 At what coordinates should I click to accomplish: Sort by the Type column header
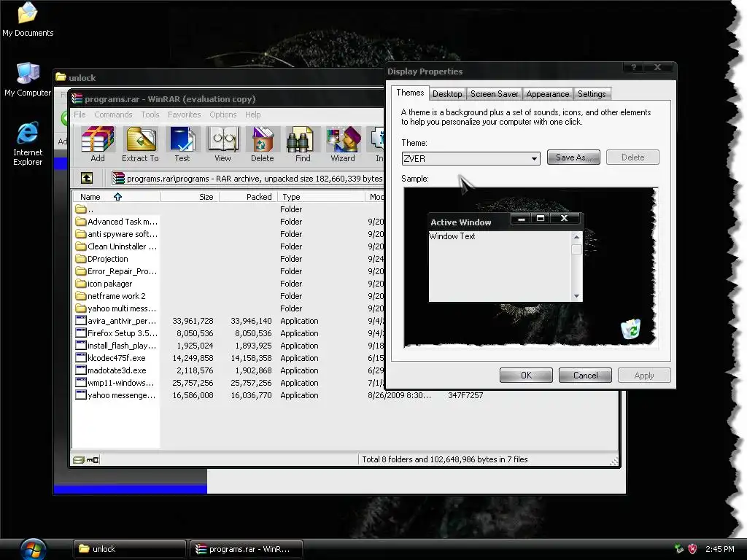[321, 197]
